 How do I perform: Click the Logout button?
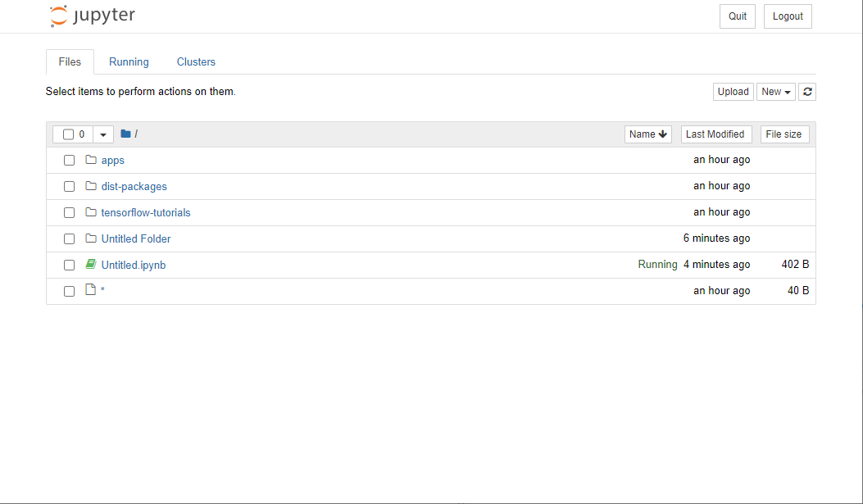coord(788,16)
